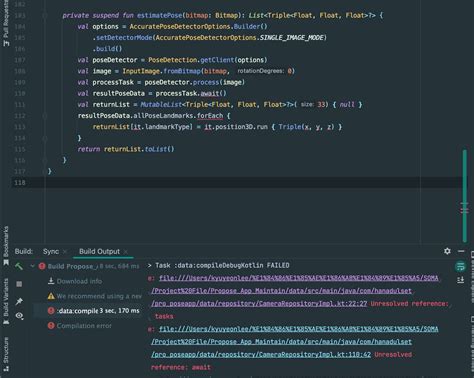
Task: Click 'toList()' in the return statement
Action: [159, 149]
